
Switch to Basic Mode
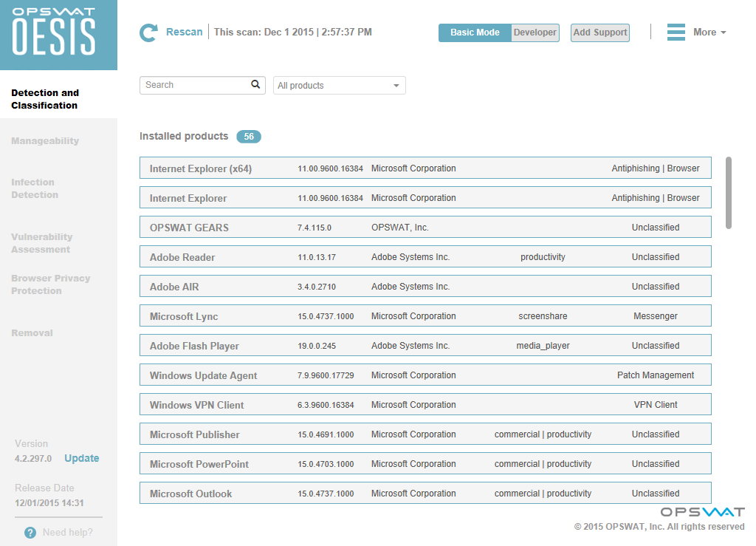pos(475,33)
